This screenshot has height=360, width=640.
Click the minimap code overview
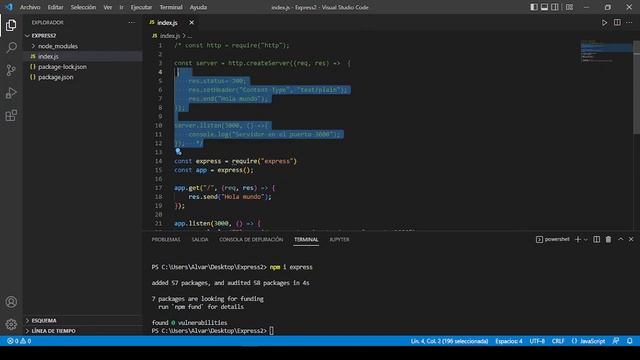click(607, 52)
